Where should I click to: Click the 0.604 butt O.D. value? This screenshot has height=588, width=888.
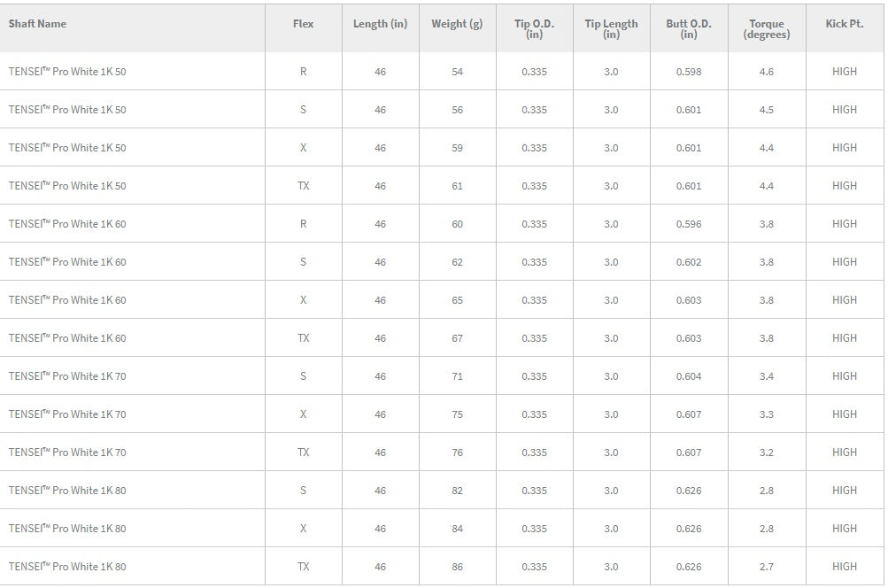[x=688, y=376]
